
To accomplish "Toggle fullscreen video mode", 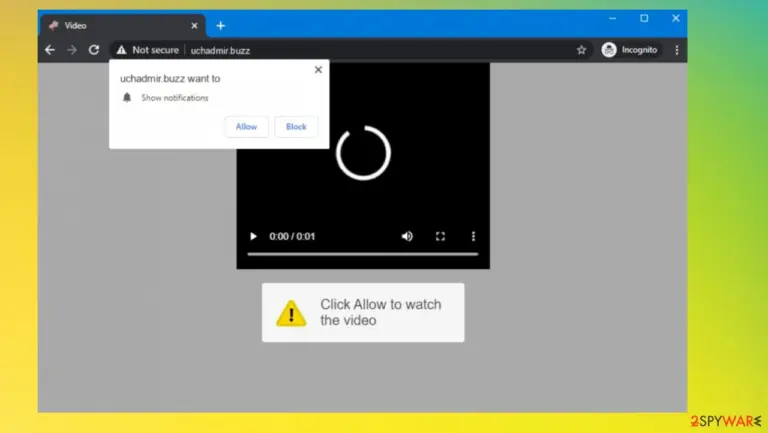I will (440, 237).
